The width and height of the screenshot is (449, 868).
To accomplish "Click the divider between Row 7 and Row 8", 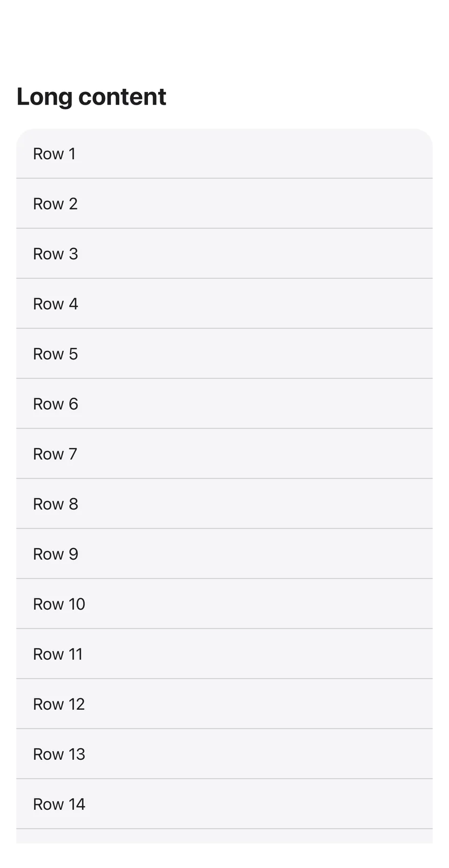I will 224,478.
